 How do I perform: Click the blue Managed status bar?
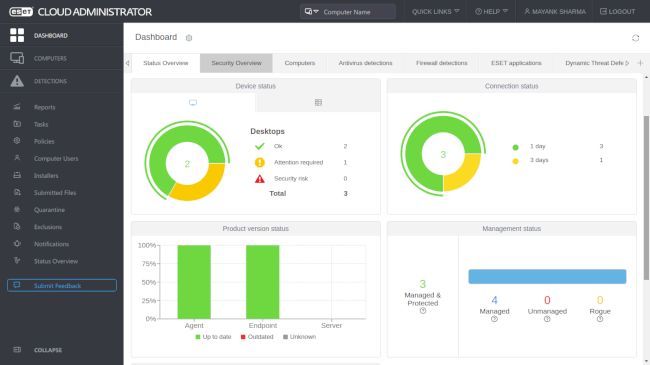point(547,277)
